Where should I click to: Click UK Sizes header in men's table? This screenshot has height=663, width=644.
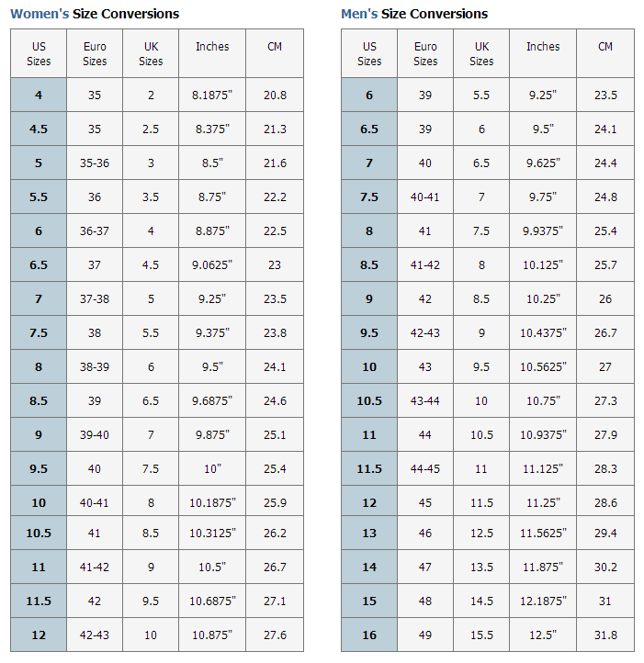pos(481,53)
